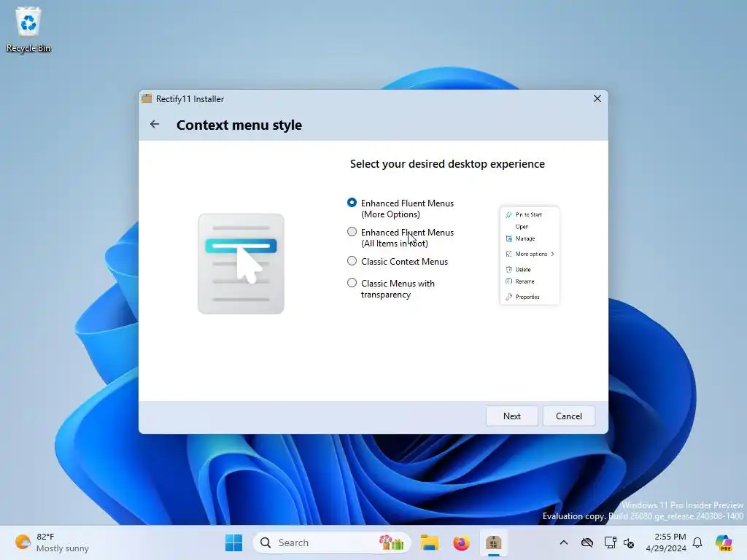Click the taskbar Search box
Screen dimensions: 747x560
click(332, 542)
